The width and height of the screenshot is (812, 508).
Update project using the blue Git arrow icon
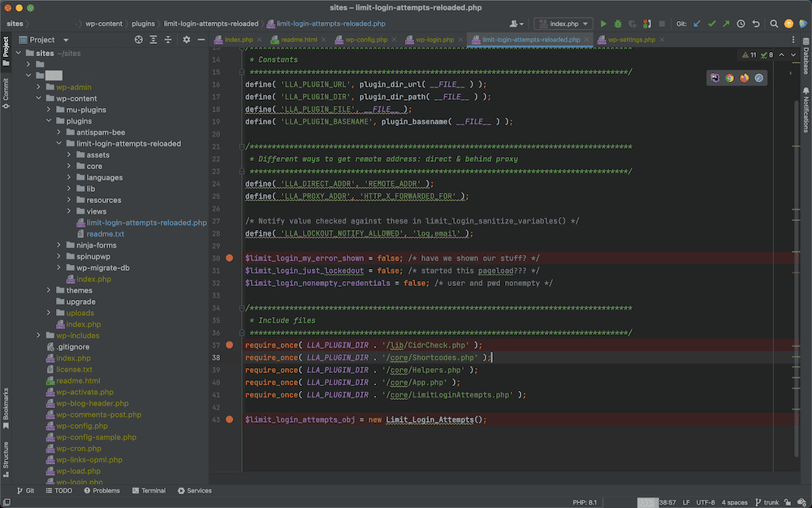pyautogui.click(x=696, y=24)
